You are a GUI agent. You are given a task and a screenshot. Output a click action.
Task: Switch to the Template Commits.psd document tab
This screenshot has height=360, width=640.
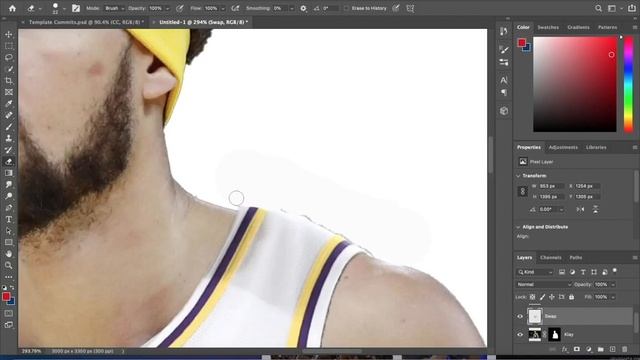click(86, 22)
